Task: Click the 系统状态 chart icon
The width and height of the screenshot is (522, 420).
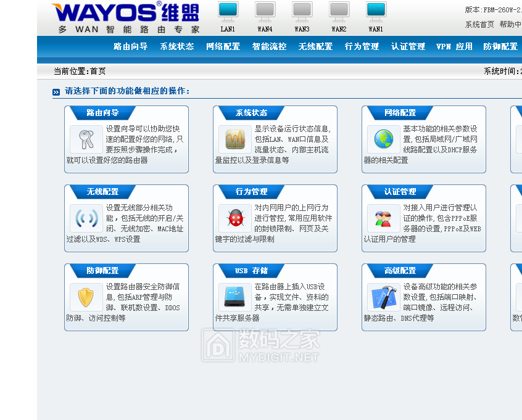Action: click(x=234, y=139)
